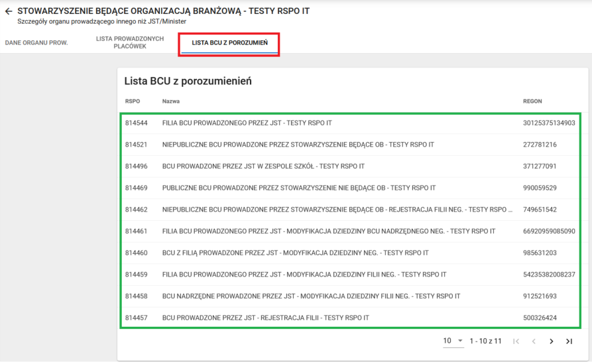The width and height of the screenshot is (592, 364).
Task: Click the back arrow next to the title
Action: coord(9,11)
